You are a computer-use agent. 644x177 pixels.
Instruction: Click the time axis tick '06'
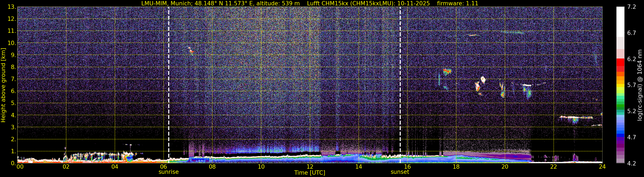pyautogui.click(x=164, y=167)
